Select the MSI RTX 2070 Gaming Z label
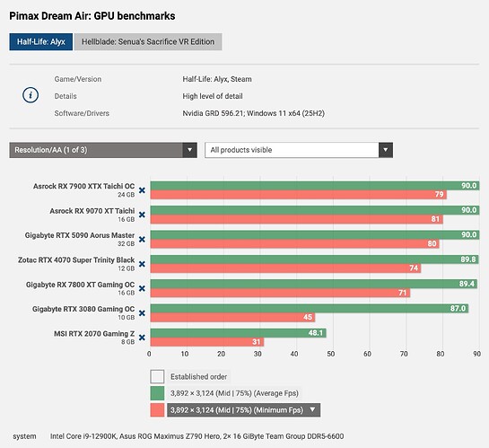This screenshot has width=489, height=448. [94, 333]
